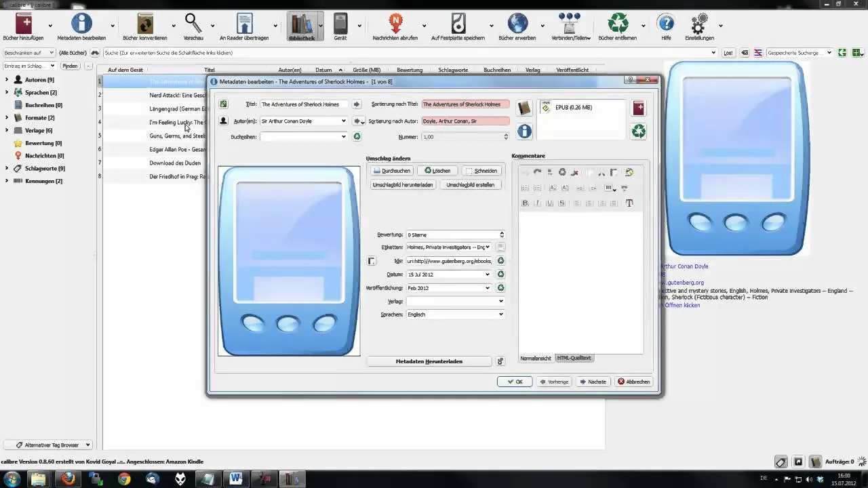Expand the Autoren category in tag browser

(7, 80)
